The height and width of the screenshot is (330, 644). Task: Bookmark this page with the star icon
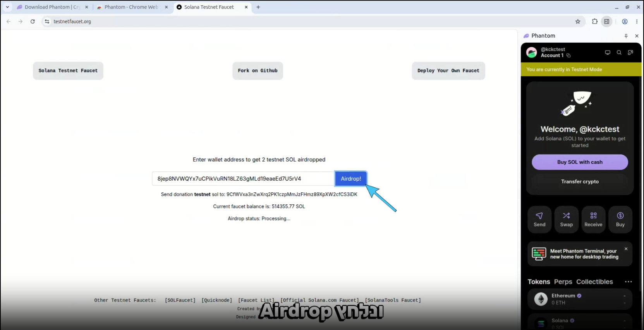click(578, 21)
